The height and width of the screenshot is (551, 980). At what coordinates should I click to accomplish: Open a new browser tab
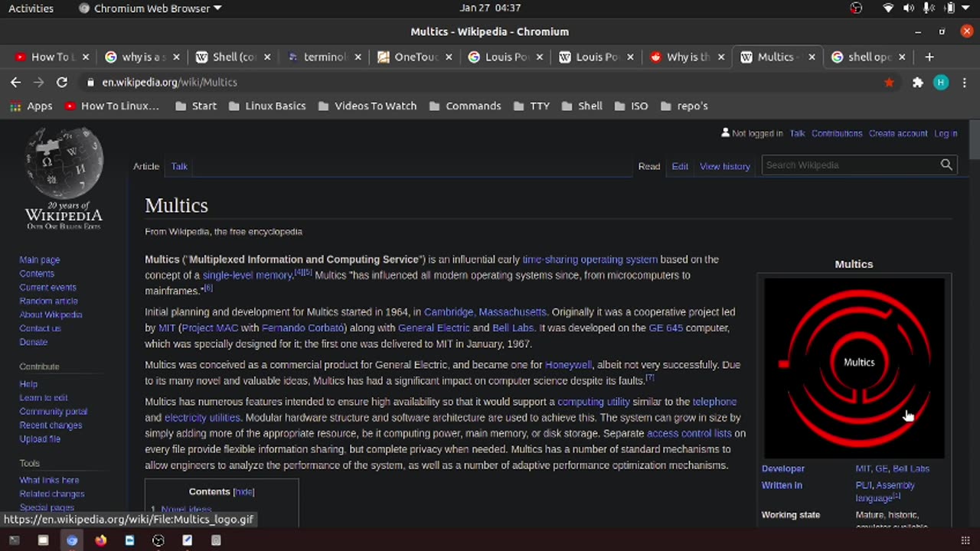pos(929,57)
